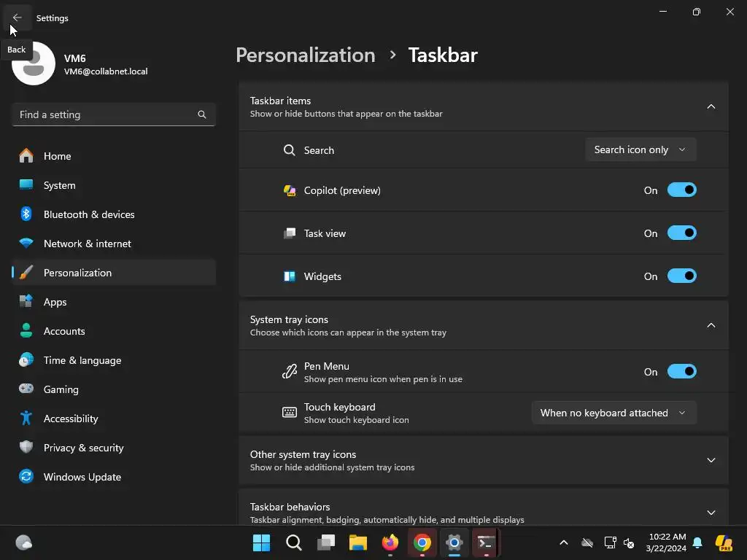Open Google Chrome from the taskbar
This screenshot has width=747, height=560.
tap(422, 542)
